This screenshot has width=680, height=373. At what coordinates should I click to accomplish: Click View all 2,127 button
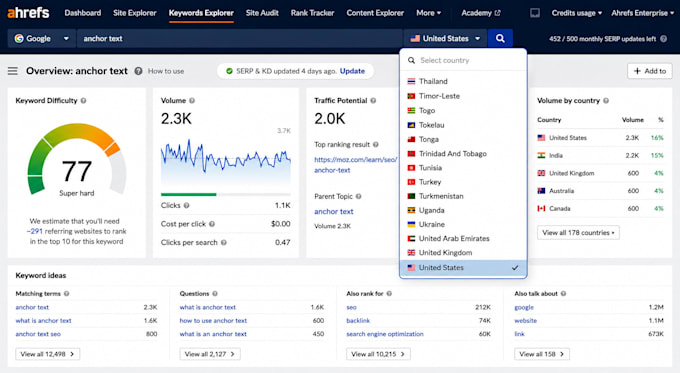210,354
